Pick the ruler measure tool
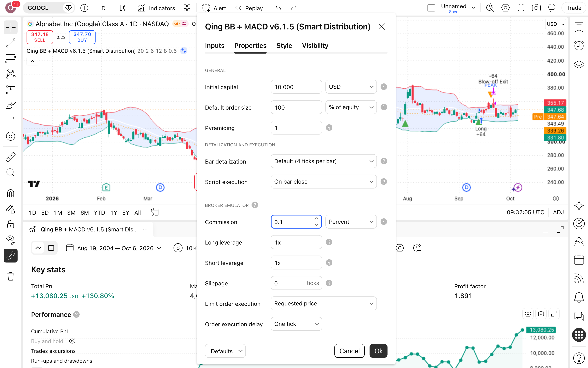This screenshot has width=588, height=368. click(x=10, y=157)
